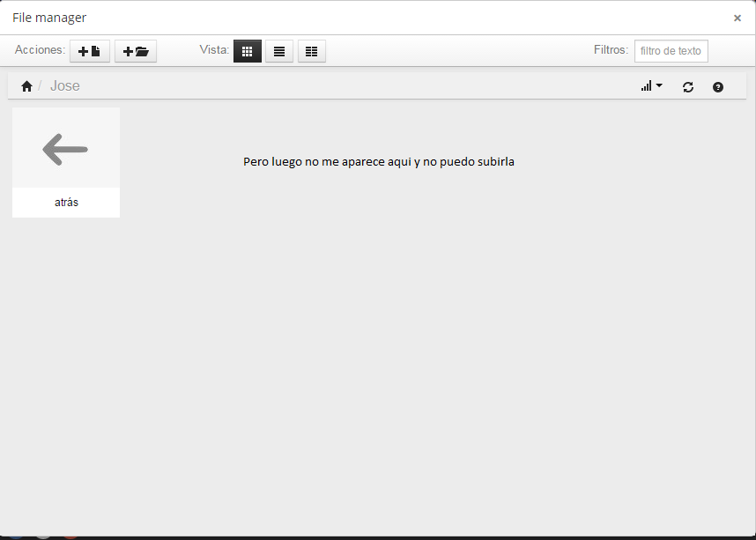Click the filtro de texto input field

tap(671, 51)
